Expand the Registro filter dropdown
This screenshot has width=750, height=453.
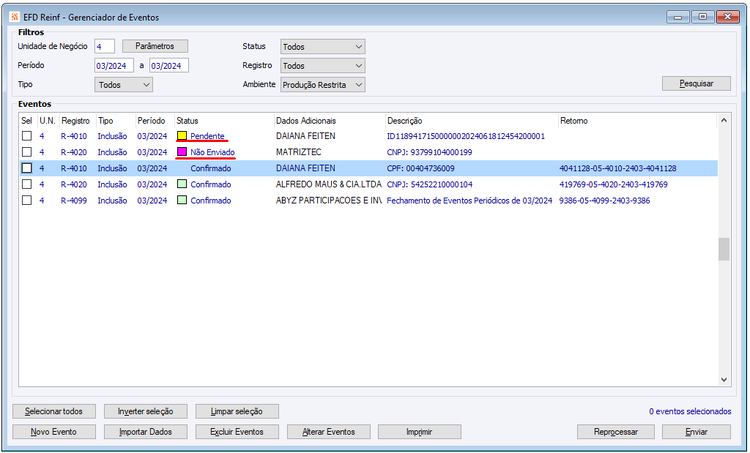coord(323,66)
